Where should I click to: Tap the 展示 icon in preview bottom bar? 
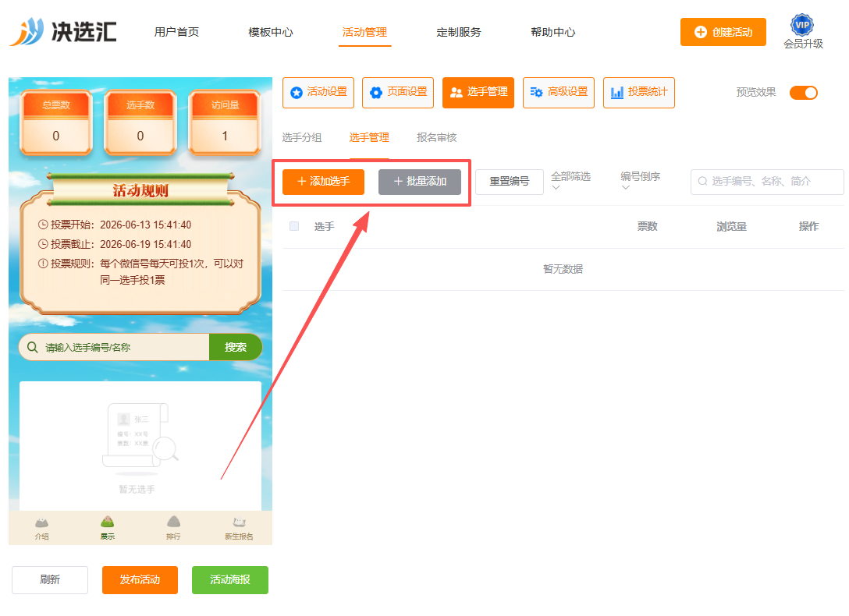(x=107, y=522)
